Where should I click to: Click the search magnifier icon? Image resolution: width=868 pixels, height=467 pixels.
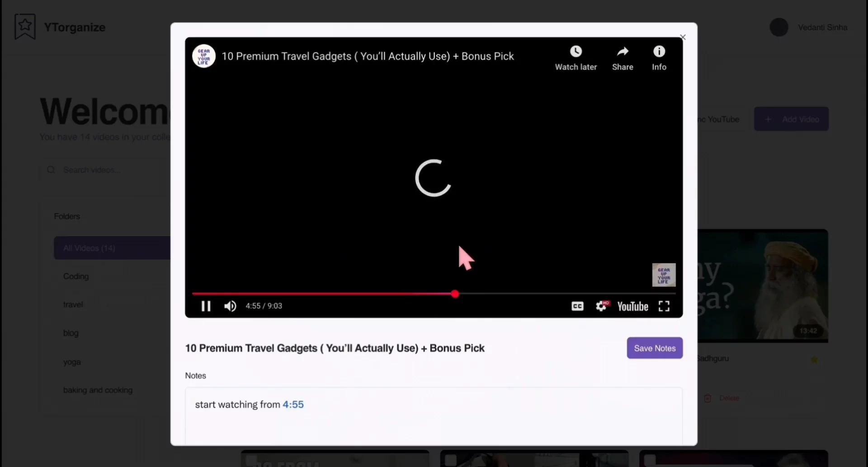(x=51, y=169)
